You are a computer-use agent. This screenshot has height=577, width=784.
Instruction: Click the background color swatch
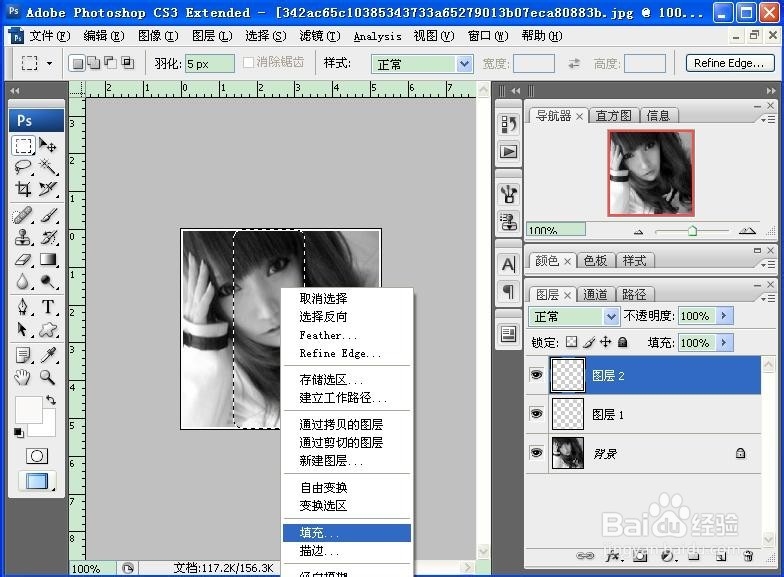coord(48,429)
